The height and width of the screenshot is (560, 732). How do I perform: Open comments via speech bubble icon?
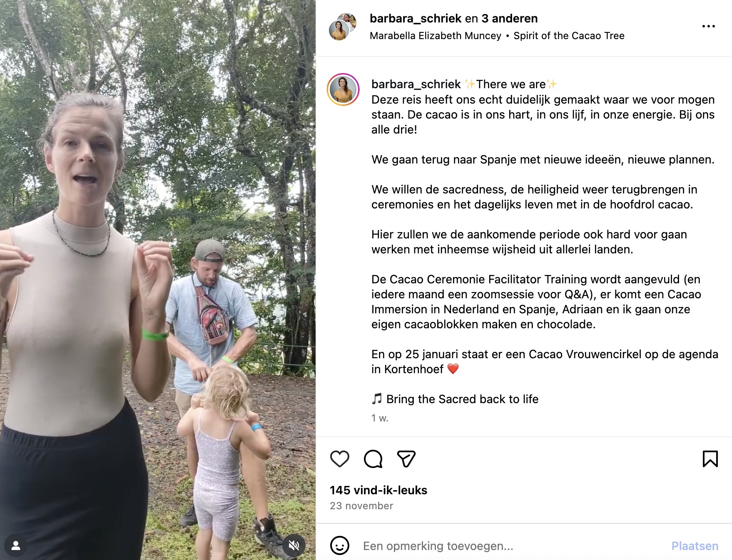click(373, 459)
